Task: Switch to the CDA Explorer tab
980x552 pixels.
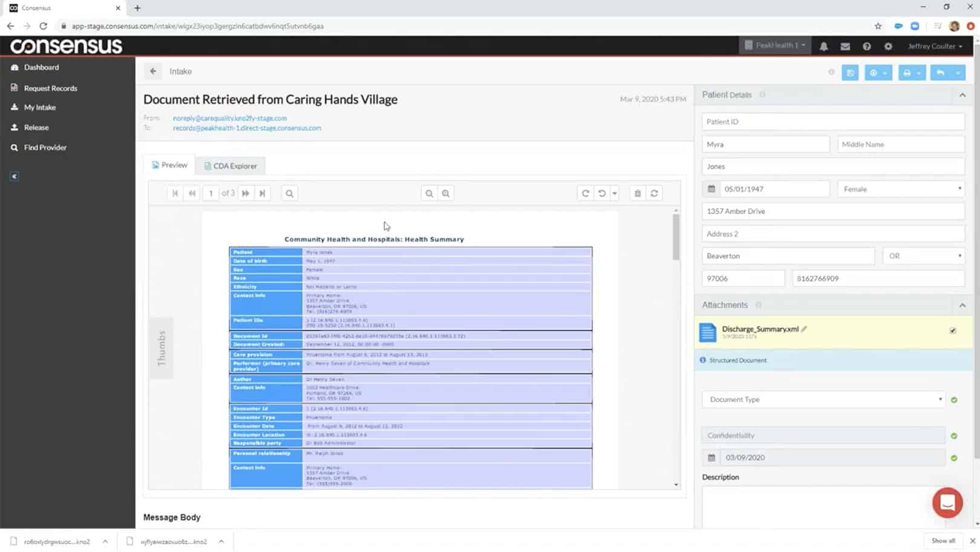Action: pos(230,166)
